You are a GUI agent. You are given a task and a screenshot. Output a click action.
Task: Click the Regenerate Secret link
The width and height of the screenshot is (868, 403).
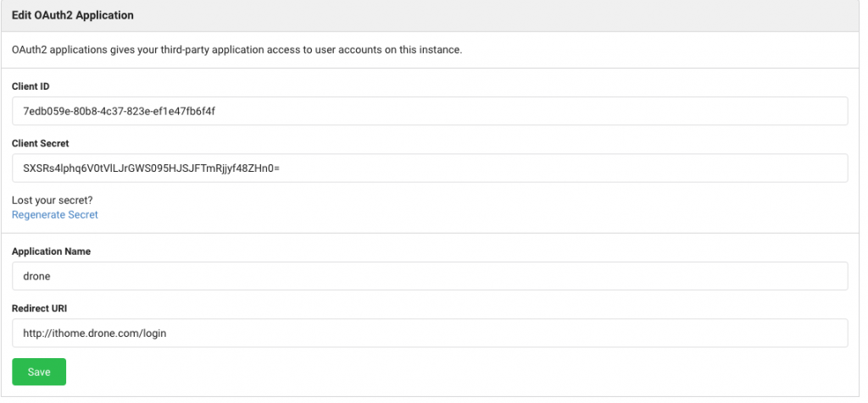tap(55, 215)
